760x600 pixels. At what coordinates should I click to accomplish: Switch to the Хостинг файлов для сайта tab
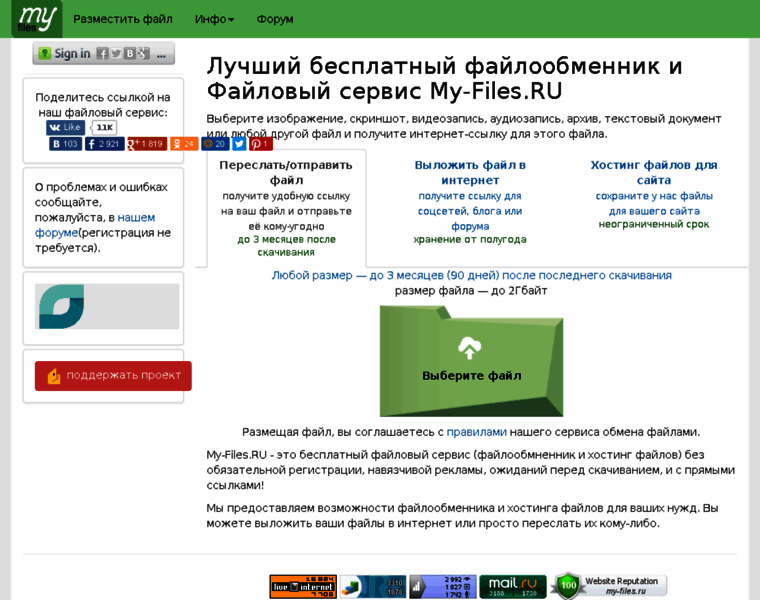click(x=653, y=194)
